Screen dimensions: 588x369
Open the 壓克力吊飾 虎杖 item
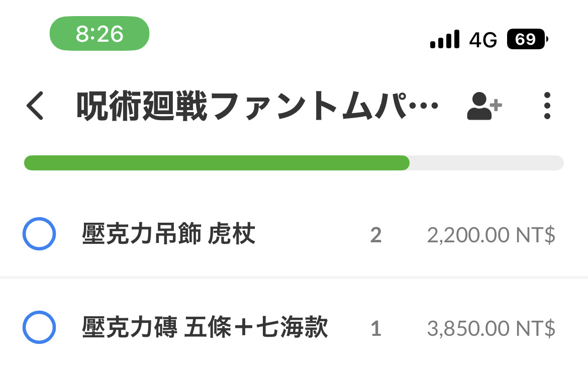tap(294, 234)
